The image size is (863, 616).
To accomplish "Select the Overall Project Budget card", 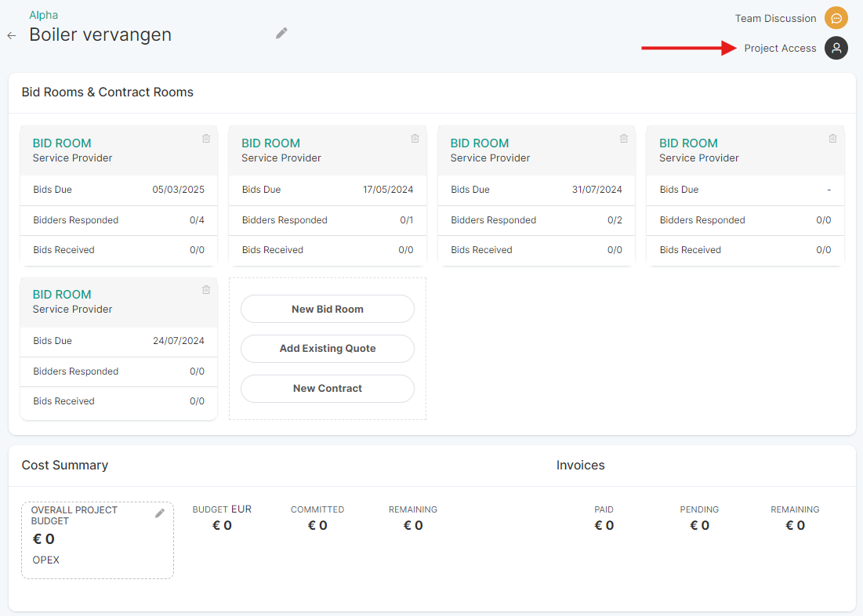I will tap(97, 540).
